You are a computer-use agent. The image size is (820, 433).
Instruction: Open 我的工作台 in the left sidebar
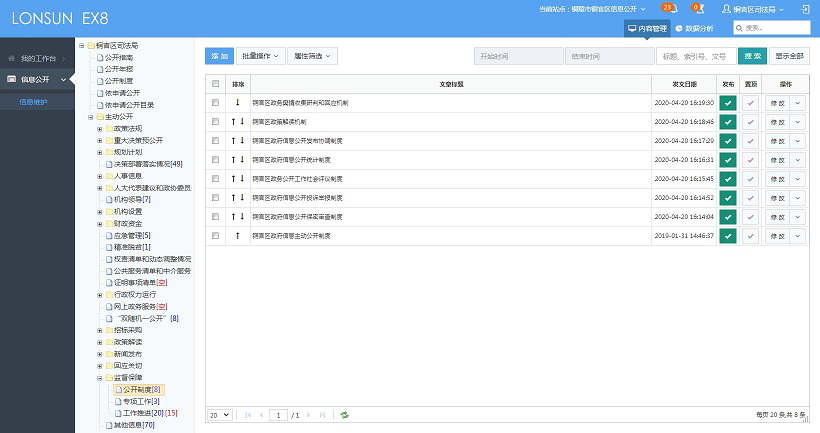click(38, 58)
